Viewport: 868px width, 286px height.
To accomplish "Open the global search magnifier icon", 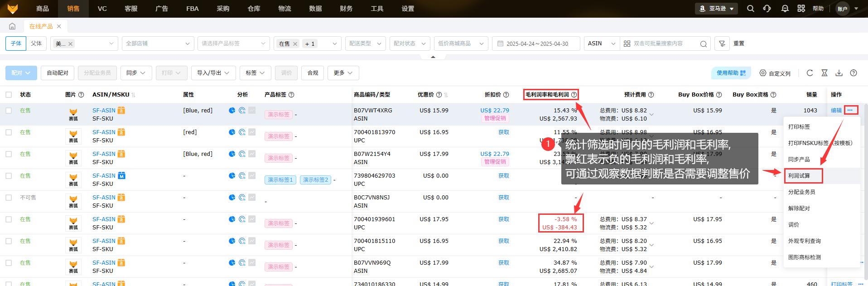I will point(750,9).
